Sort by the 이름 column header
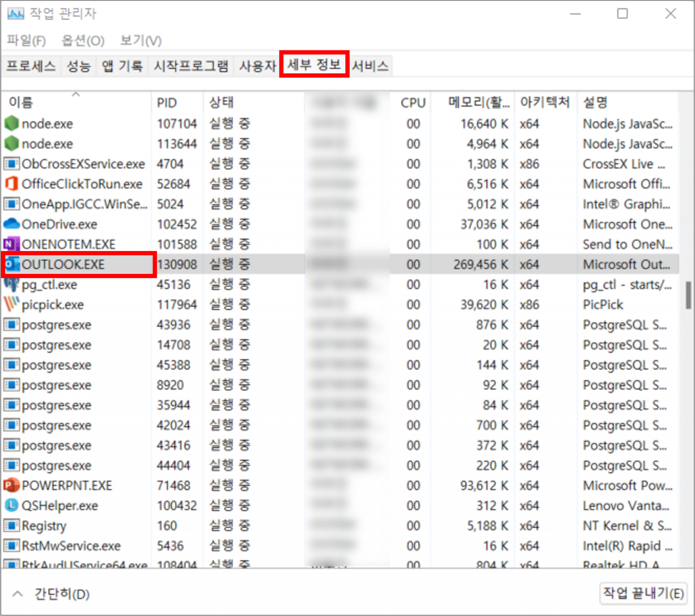 pos(77,102)
